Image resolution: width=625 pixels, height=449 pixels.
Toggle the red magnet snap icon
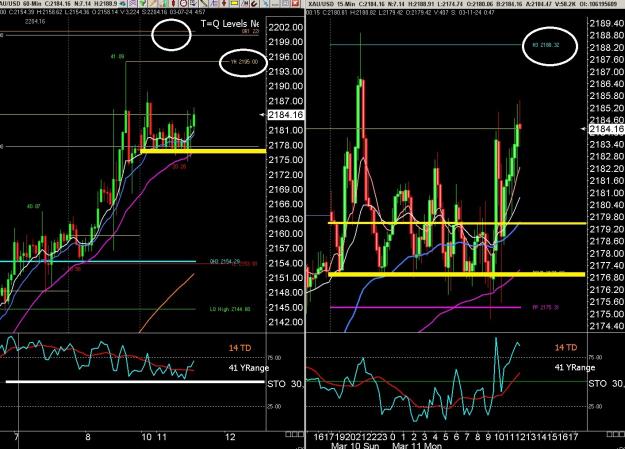tap(254, 4)
